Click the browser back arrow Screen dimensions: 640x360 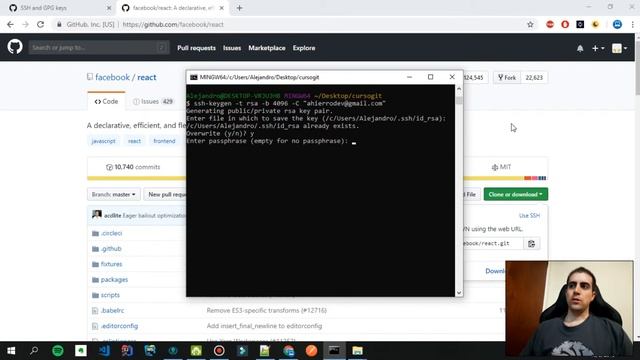(x=10, y=24)
